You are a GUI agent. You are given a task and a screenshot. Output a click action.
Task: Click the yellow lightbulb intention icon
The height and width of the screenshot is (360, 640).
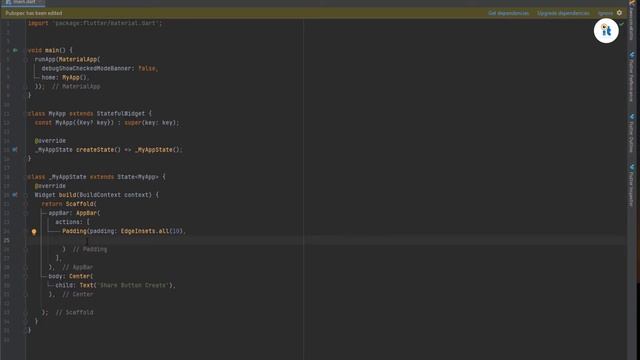[x=34, y=232]
